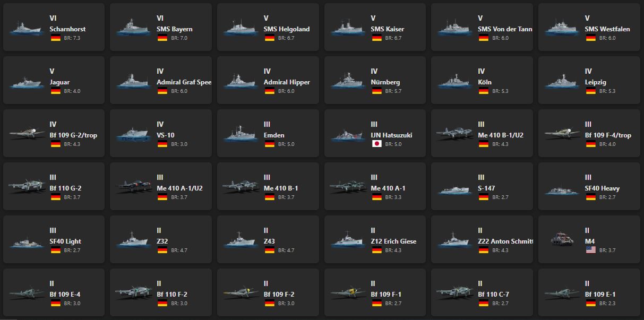Select the Bf 109 G-2/trop aircraft image
Screen dimensions: 644x320
[25, 134]
